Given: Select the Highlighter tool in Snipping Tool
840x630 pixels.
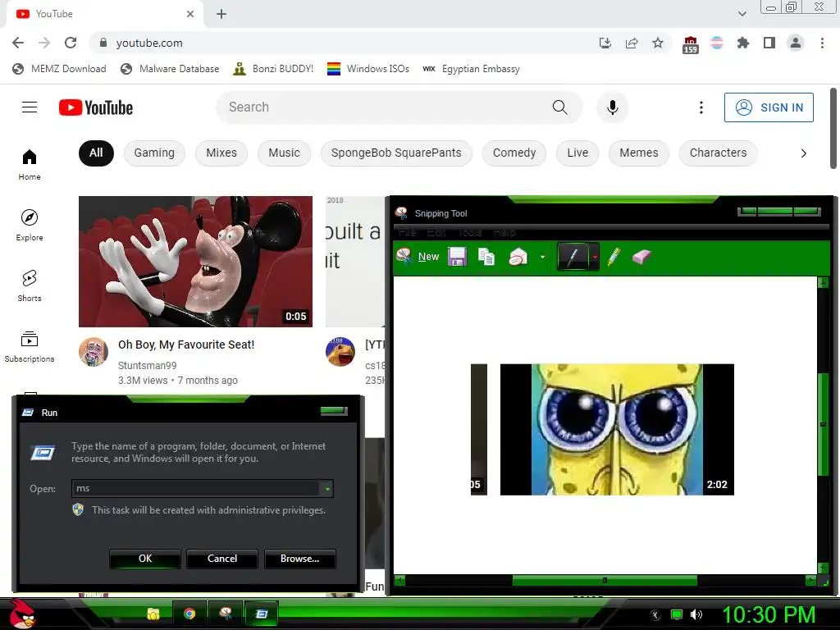Looking at the screenshot, I should click(614, 257).
